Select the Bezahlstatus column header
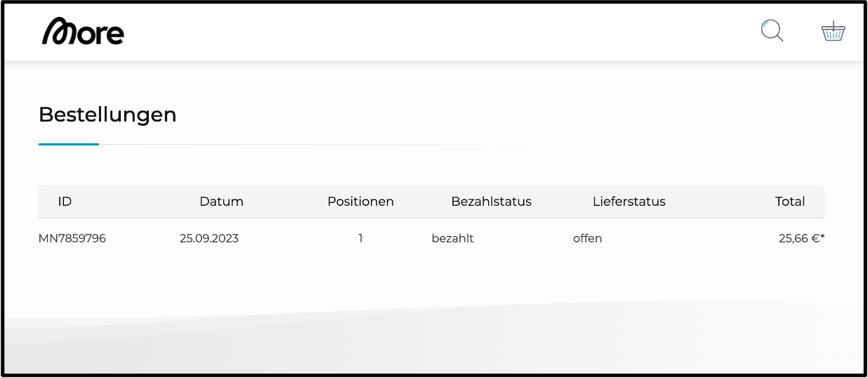Screen dimensions: 868x378 point(491,202)
